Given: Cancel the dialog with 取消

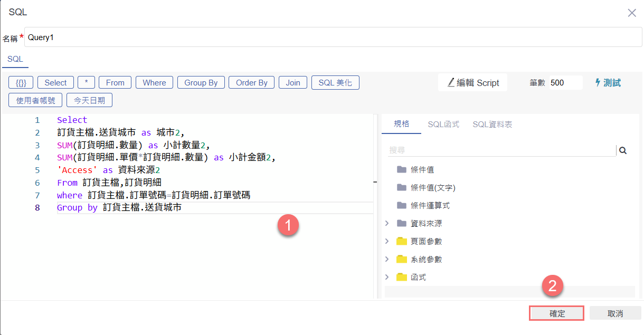Looking at the screenshot, I should click(x=615, y=313).
